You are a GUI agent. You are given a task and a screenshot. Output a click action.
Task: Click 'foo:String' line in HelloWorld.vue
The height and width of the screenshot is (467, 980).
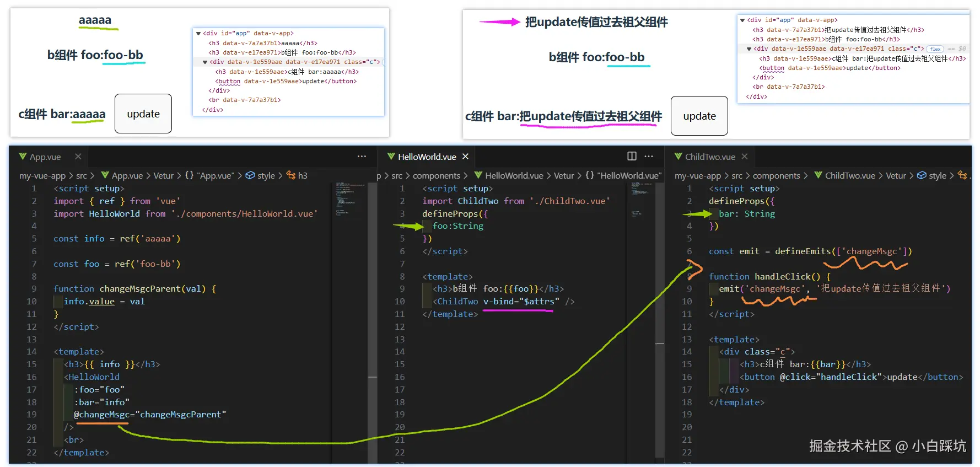click(x=458, y=226)
